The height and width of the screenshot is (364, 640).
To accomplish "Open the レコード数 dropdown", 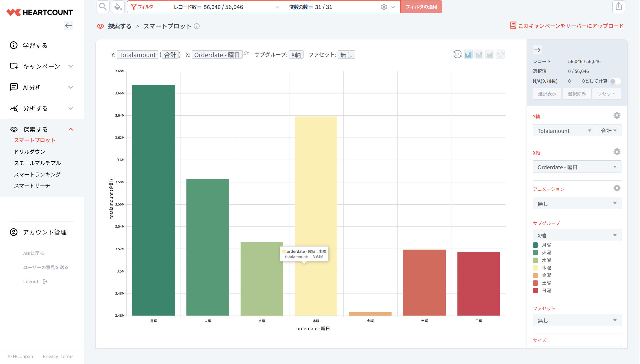I will click(x=227, y=7).
